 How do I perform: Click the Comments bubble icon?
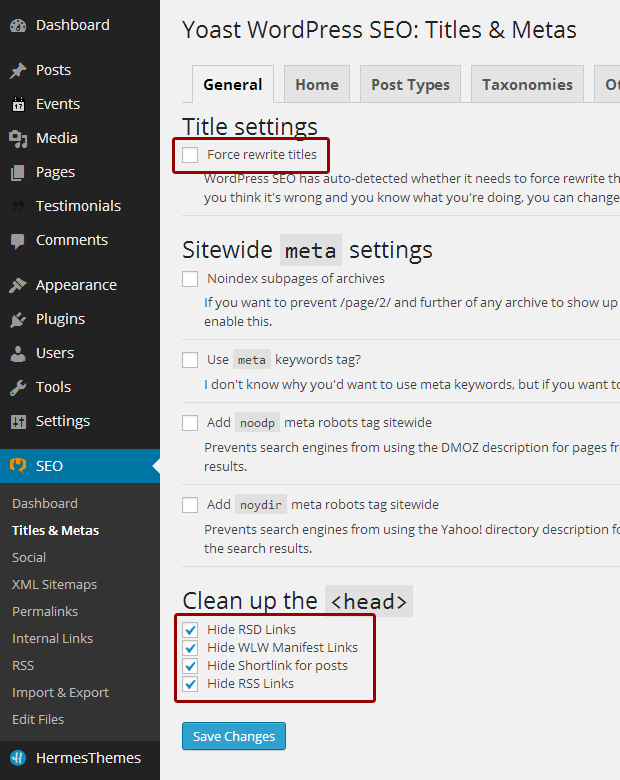click(18, 241)
